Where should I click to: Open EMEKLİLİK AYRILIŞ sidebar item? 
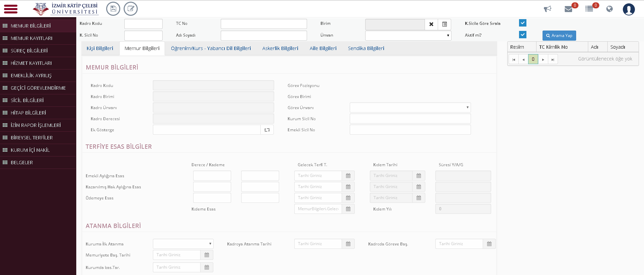coord(38,76)
